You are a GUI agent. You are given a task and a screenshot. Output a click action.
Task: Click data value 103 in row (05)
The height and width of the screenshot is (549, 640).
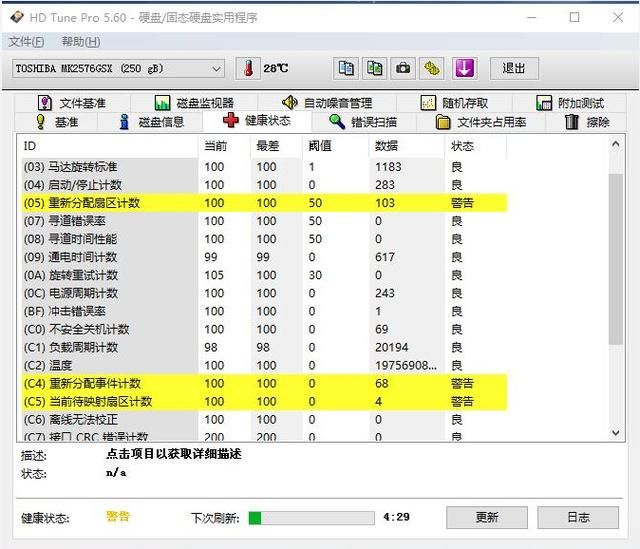click(385, 203)
